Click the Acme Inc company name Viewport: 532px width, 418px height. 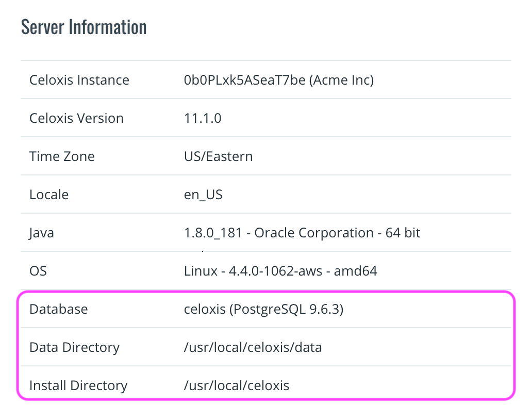[341, 80]
